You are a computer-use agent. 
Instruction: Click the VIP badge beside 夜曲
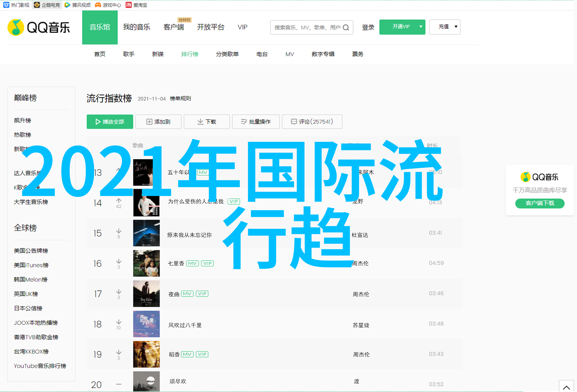(202, 294)
